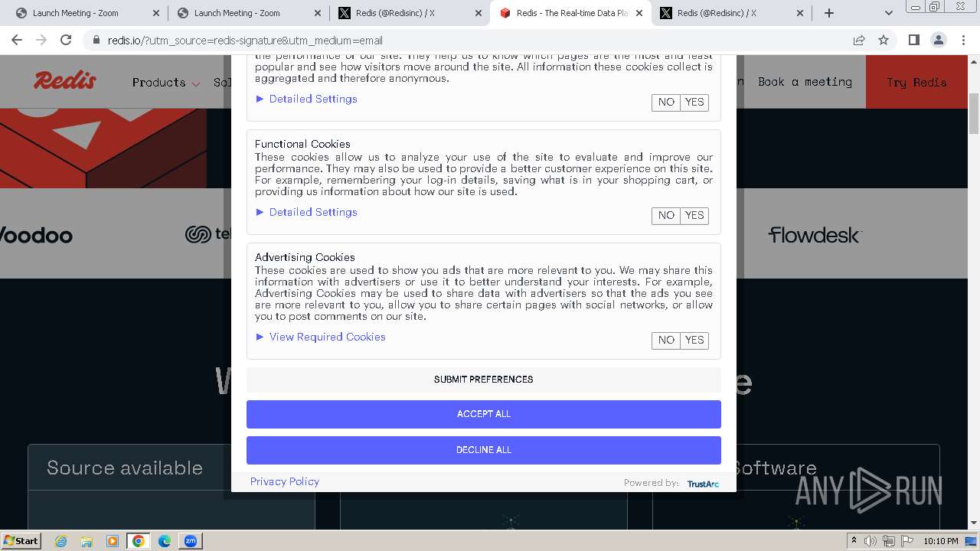This screenshot has width=980, height=551.
Task: Share this page icon in address bar
Action: (x=859, y=40)
